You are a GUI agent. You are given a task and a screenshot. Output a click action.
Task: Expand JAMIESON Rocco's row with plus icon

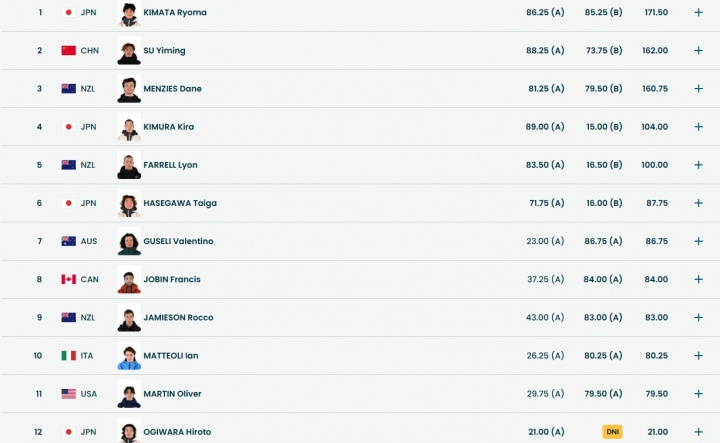[698, 317]
